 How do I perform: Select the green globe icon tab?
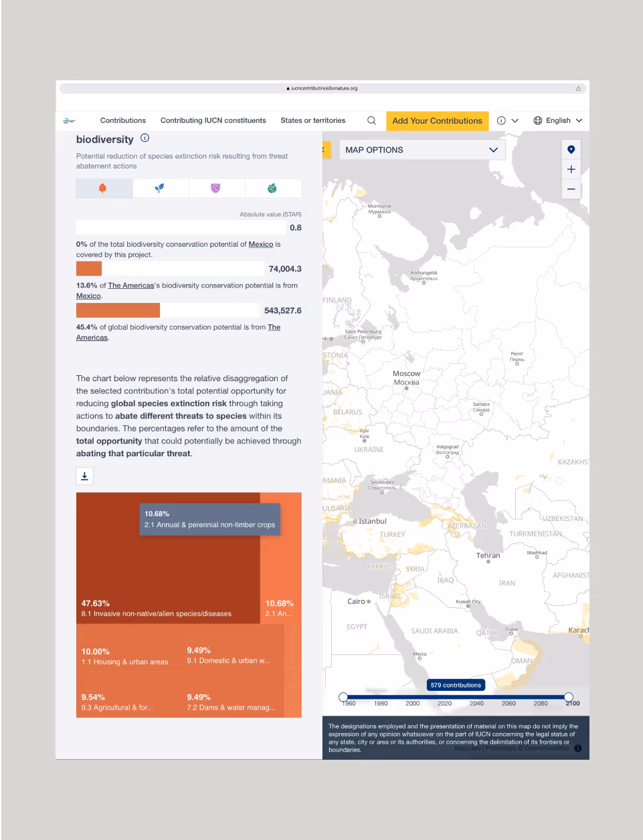[x=273, y=189]
